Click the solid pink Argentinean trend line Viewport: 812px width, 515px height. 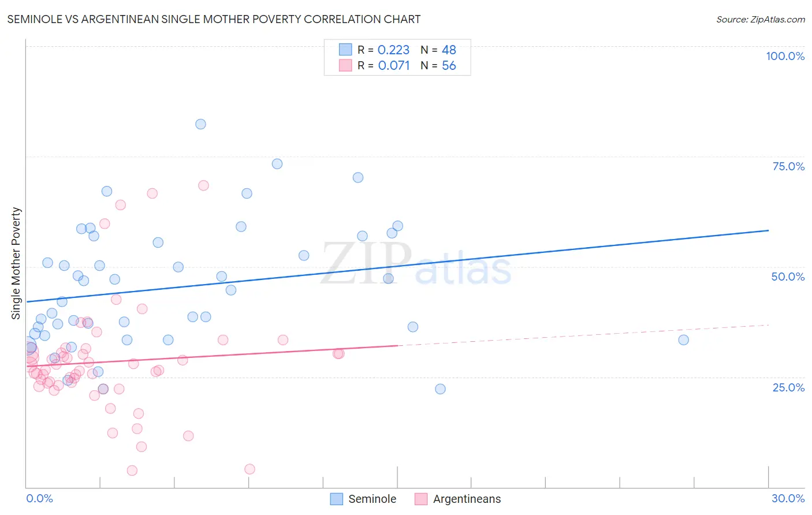point(231,355)
